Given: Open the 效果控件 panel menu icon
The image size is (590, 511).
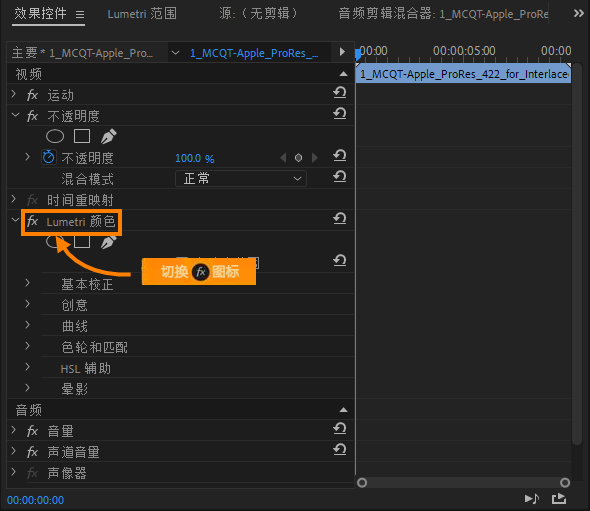Looking at the screenshot, I should click(80, 14).
